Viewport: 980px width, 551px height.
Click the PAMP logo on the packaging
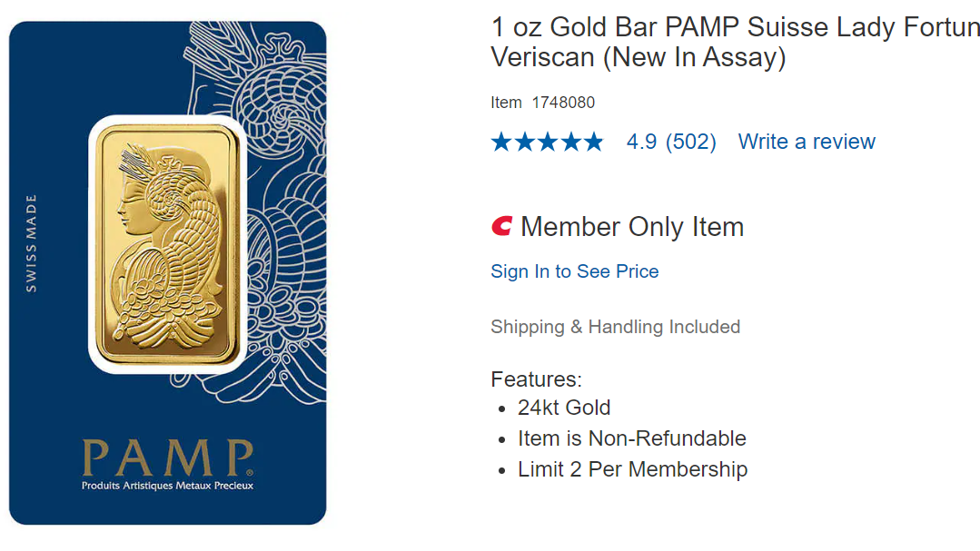(167, 458)
